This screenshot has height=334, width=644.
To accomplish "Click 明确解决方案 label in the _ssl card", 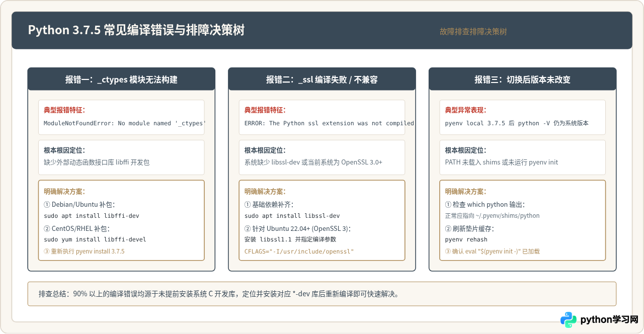I will click(x=265, y=191).
